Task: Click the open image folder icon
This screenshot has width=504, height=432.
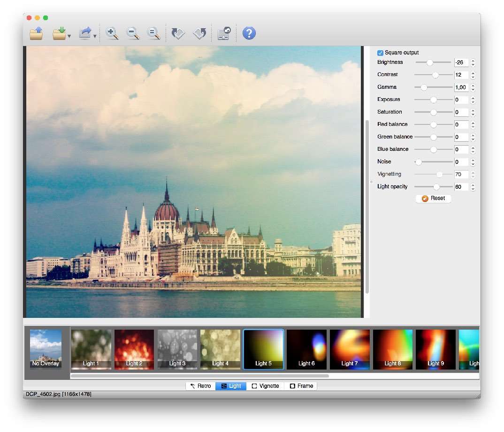Action: pyautogui.click(x=37, y=33)
